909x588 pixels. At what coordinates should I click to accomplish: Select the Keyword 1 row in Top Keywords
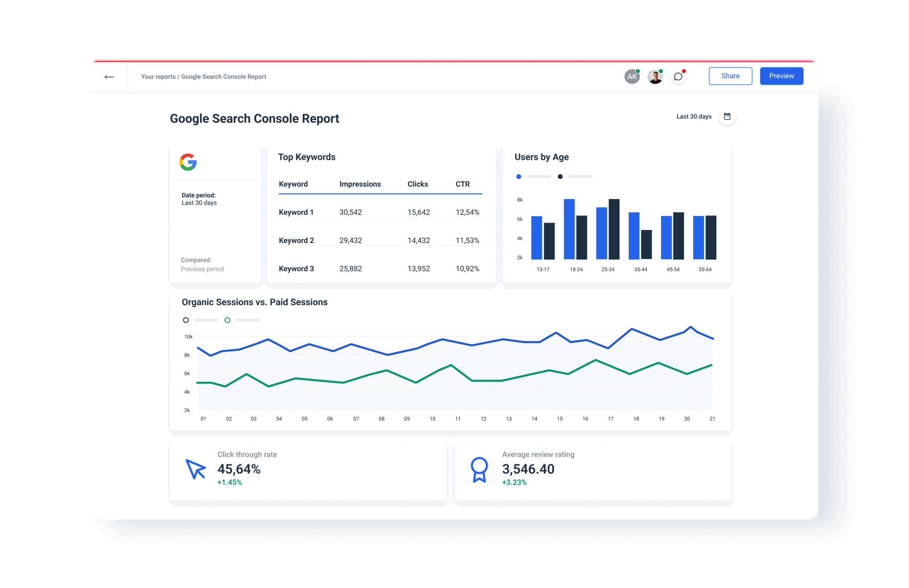pos(380,212)
